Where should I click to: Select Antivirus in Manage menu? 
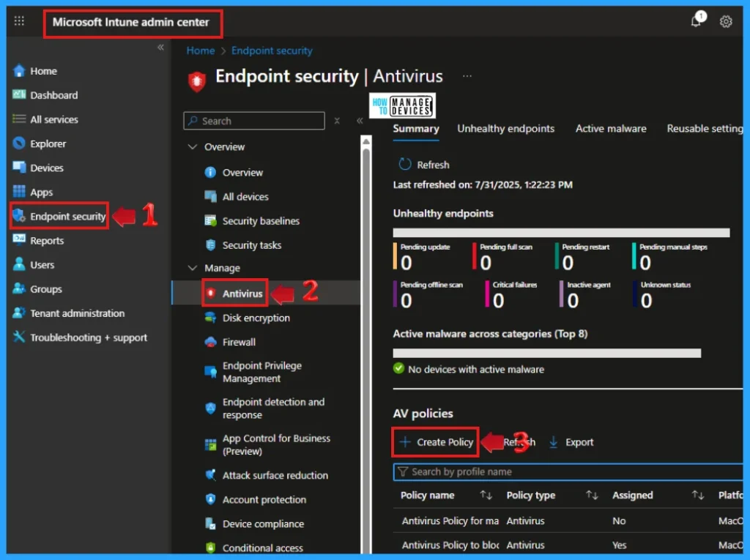[x=235, y=293]
